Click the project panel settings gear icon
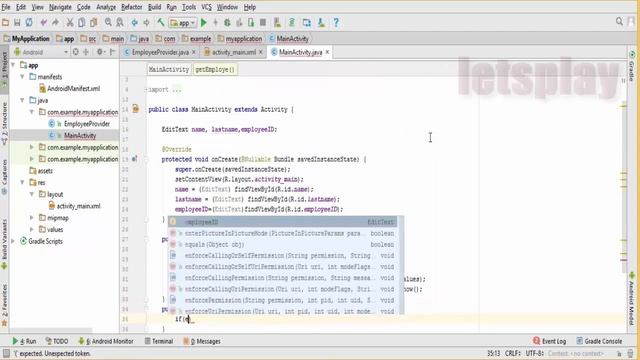Image resolution: width=640 pixels, height=360 pixels. pos(100,52)
